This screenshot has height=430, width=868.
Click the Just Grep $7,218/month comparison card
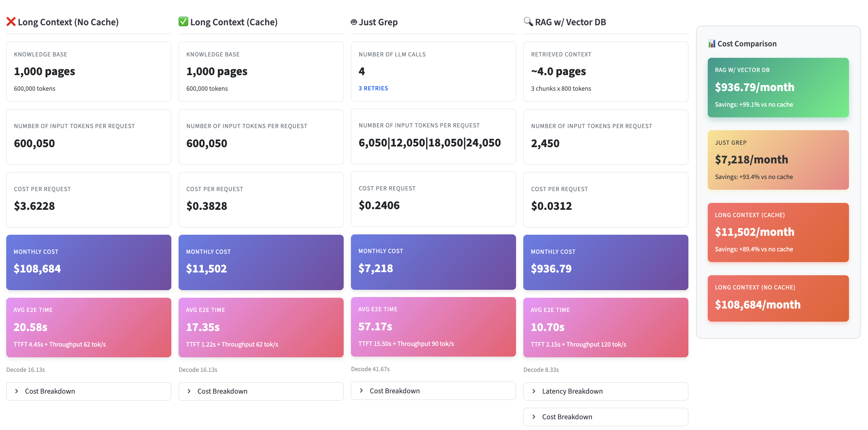778,160
